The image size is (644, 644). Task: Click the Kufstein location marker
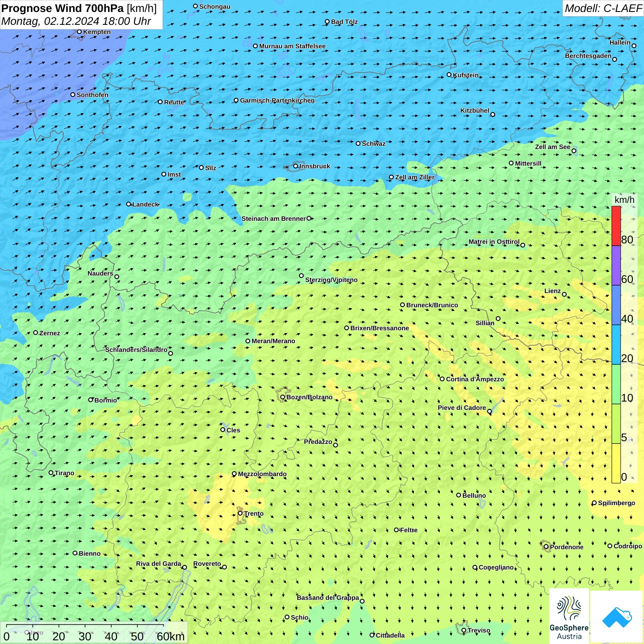449,75
